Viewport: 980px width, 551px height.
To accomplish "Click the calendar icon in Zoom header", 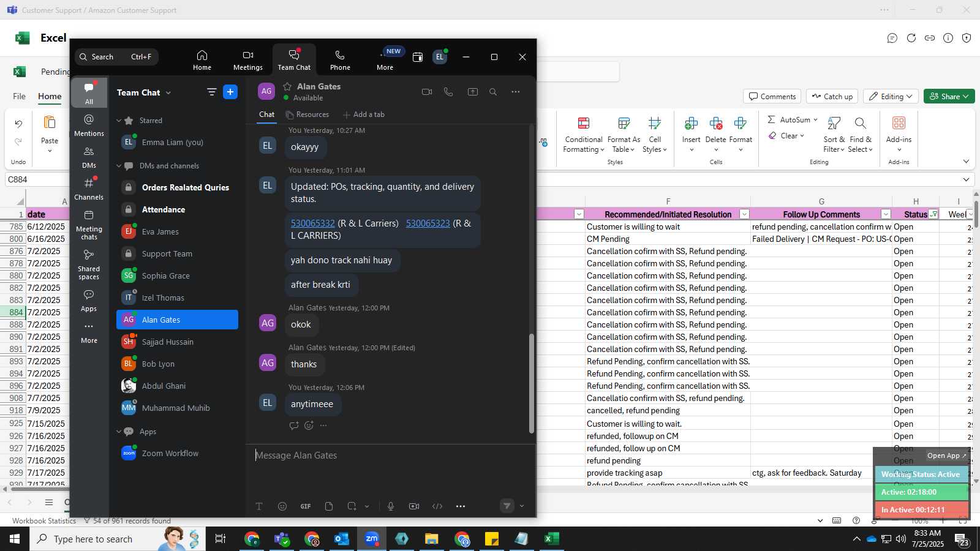I will coord(418,57).
